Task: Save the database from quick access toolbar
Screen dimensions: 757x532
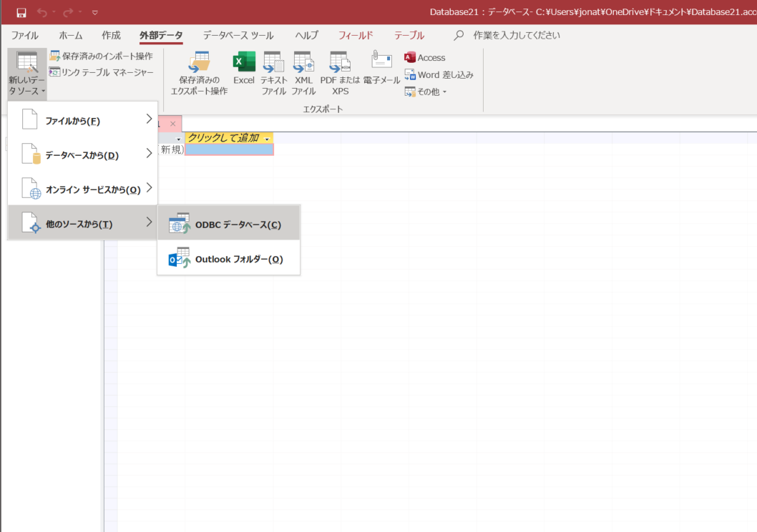Action: pyautogui.click(x=20, y=11)
